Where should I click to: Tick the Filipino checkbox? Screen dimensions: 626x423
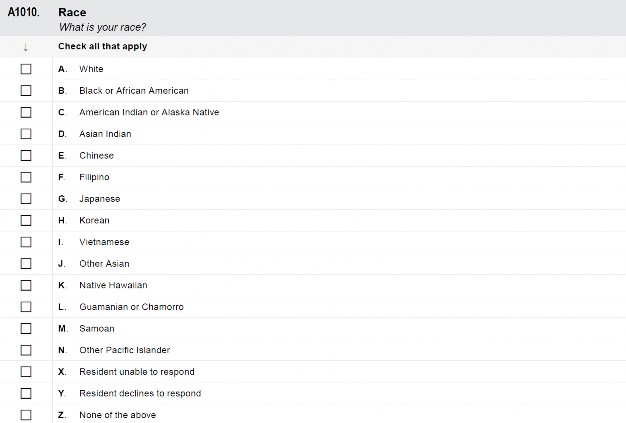pos(26,177)
